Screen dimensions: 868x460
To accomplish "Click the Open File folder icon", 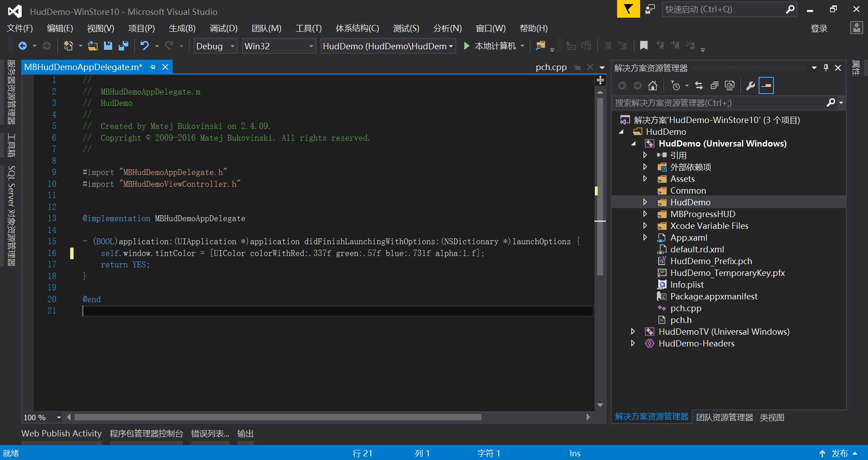I will click(x=93, y=46).
